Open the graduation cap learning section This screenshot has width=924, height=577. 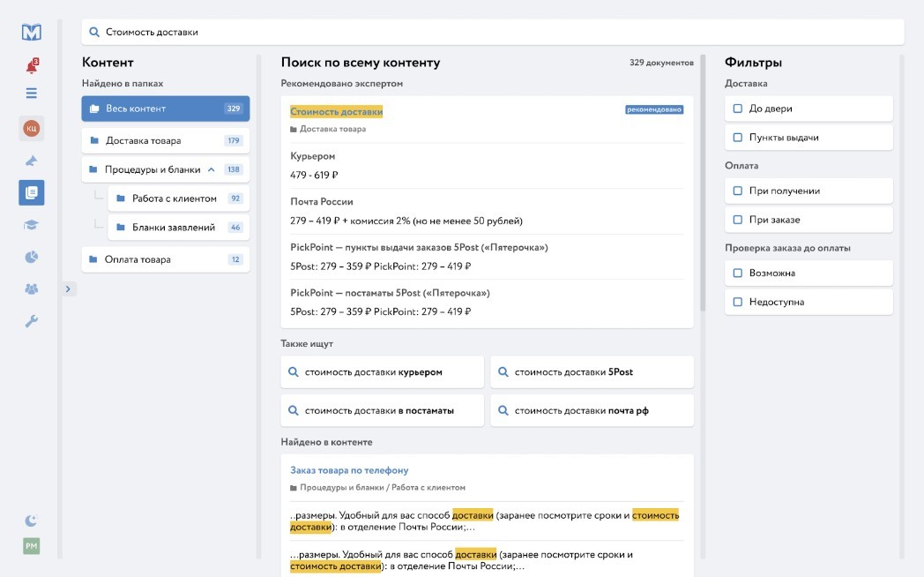pyautogui.click(x=32, y=225)
